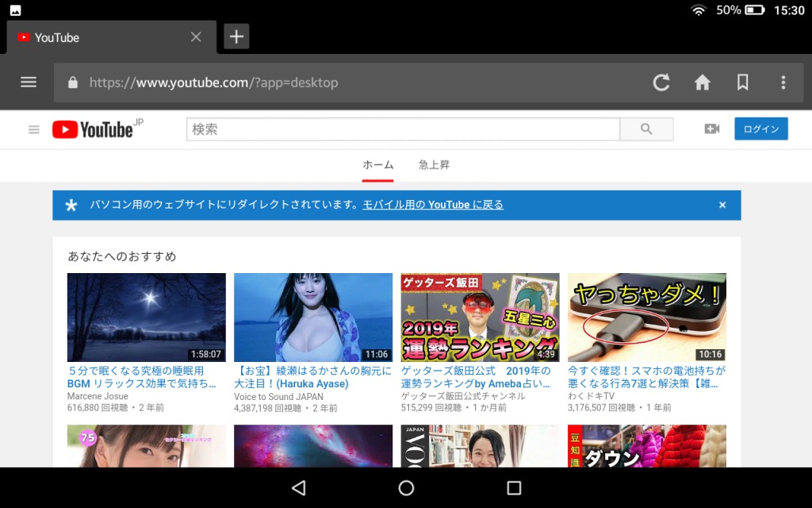Screen dimensions: 812x508
Task: Visit the Voice to Sound JAPAN channel
Action: 278,397
